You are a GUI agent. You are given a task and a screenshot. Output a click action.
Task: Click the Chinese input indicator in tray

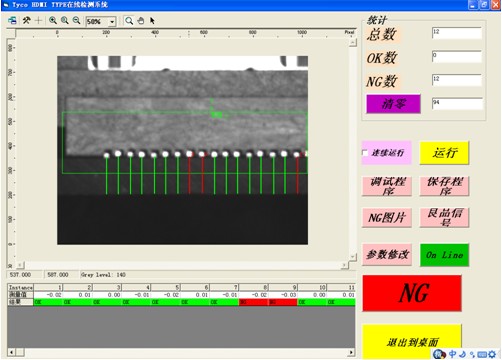pyautogui.click(x=452, y=354)
